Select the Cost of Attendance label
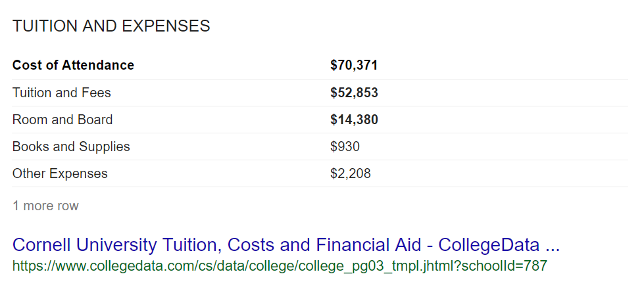This screenshot has width=644, height=293. (x=73, y=65)
